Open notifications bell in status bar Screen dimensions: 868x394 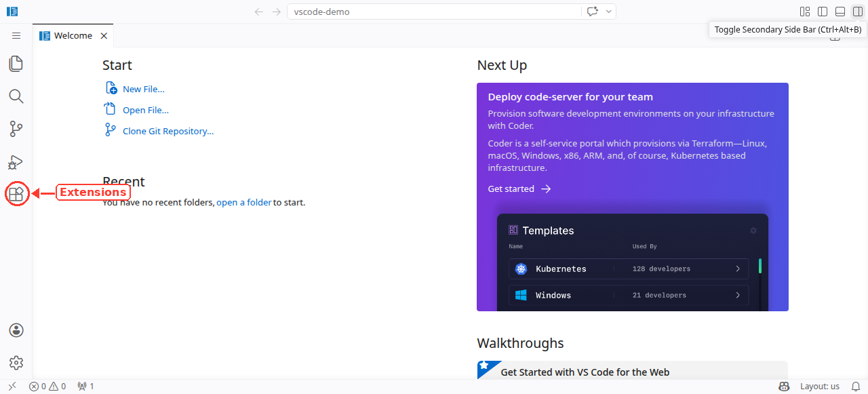point(856,387)
